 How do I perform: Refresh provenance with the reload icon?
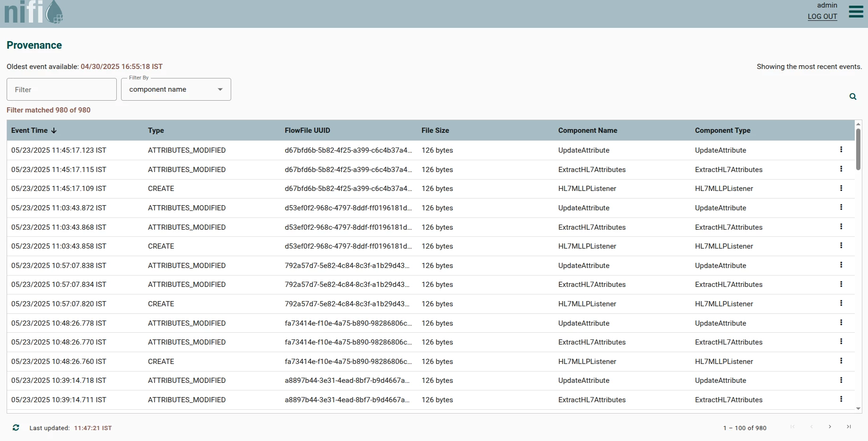coord(16,427)
